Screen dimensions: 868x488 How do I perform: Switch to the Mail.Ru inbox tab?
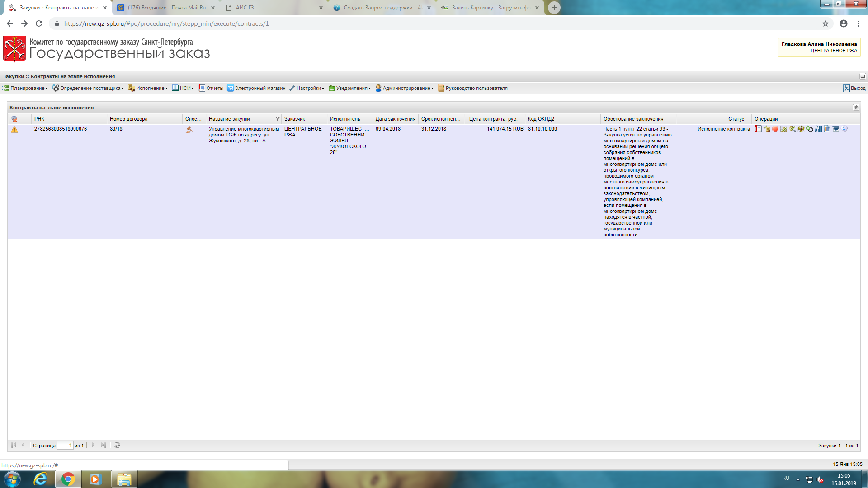(166, 8)
